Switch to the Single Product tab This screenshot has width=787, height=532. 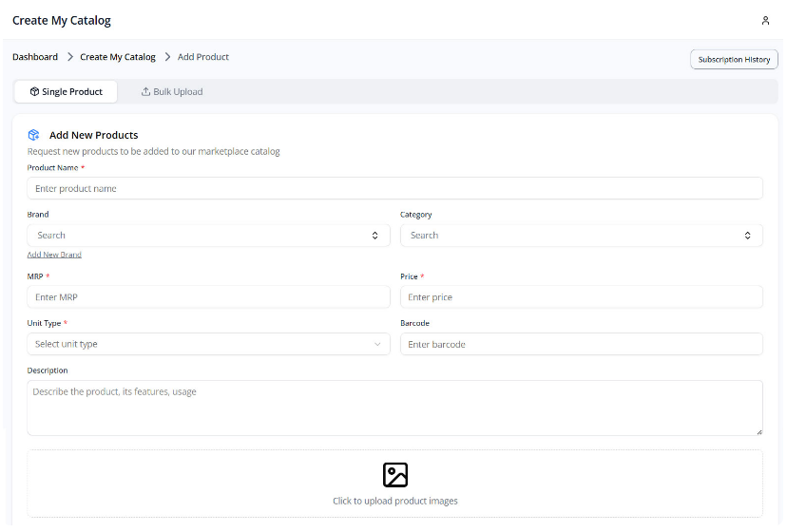[66, 92]
